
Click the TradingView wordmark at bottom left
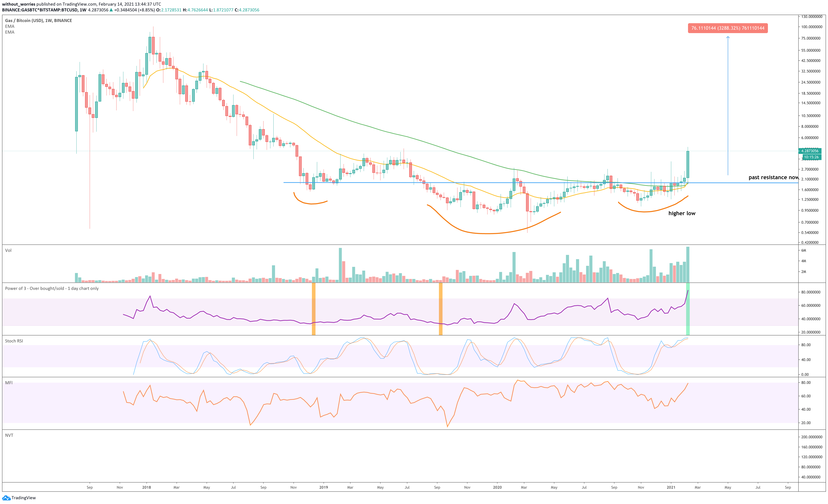[x=24, y=498]
